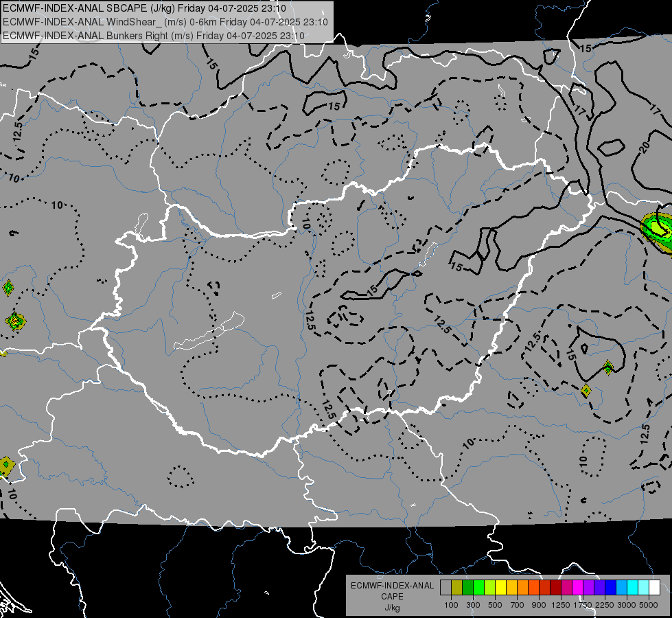Click the contour label 20

click(x=644, y=148)
